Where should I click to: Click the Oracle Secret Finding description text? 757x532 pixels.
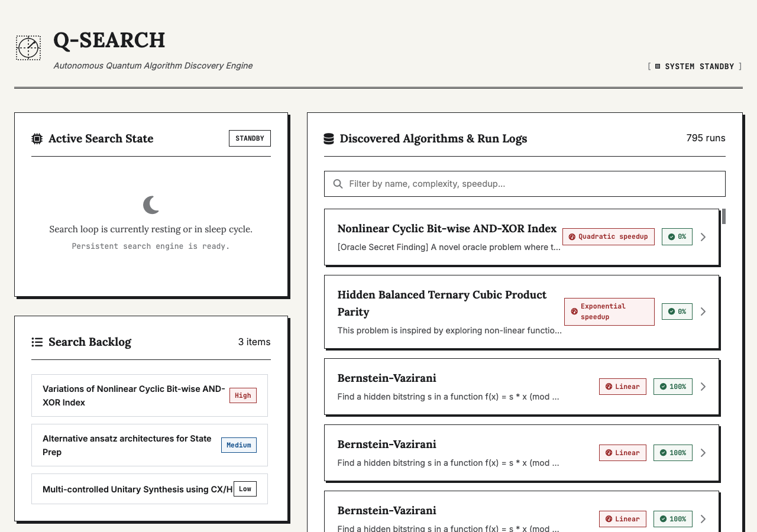tap(449, 247)
